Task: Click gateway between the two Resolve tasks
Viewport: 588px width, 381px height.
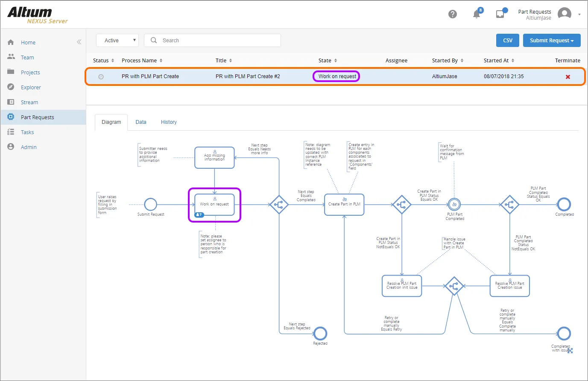Action: click(x=454, y=286)
